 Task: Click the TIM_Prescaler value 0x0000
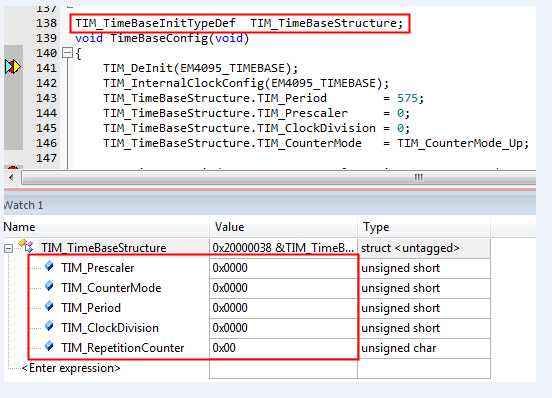[x=230, y=268]
